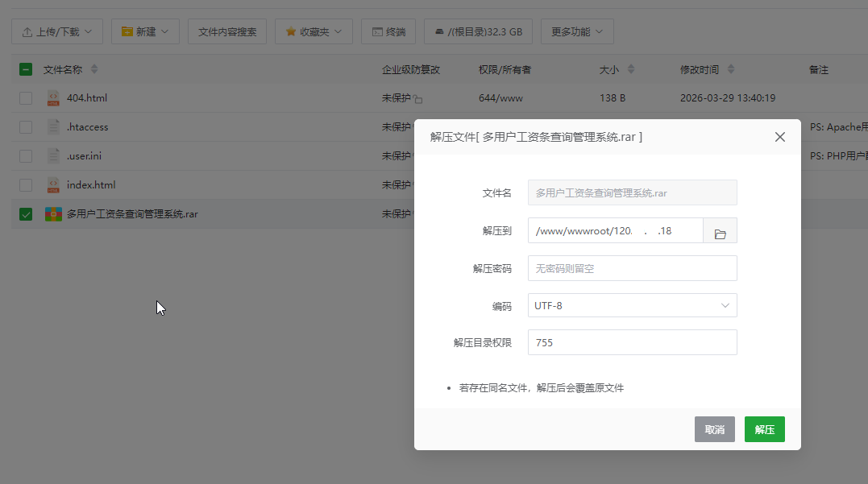The height and width of the screenshot is (484, 868).
Task: Click the 解压密码 password input field
Action: point(632,267)
